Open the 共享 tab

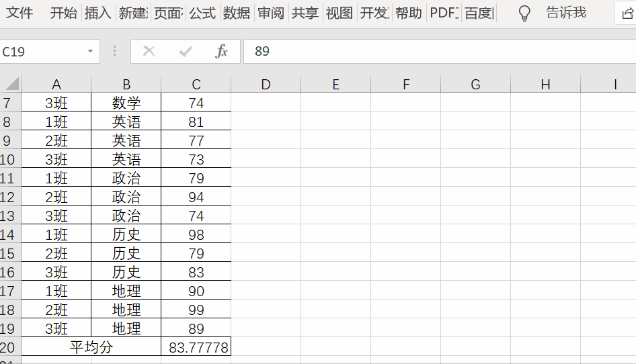click(x=305, y=13)
